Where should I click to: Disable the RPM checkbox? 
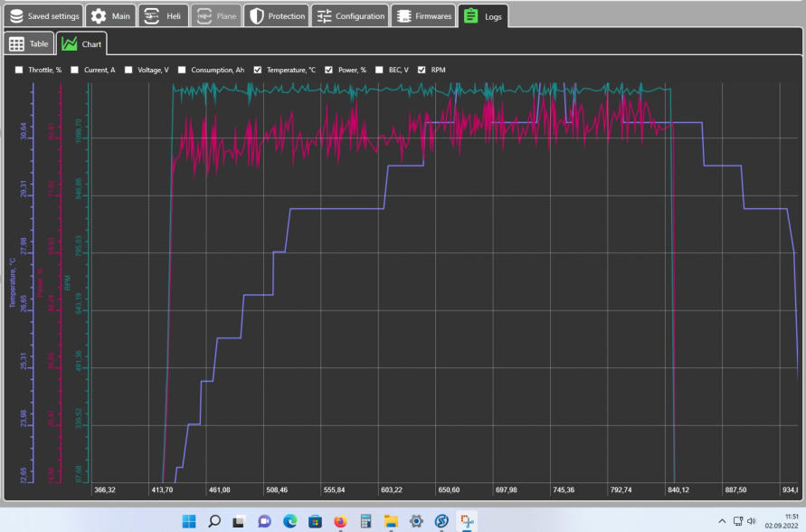(422, 70)
